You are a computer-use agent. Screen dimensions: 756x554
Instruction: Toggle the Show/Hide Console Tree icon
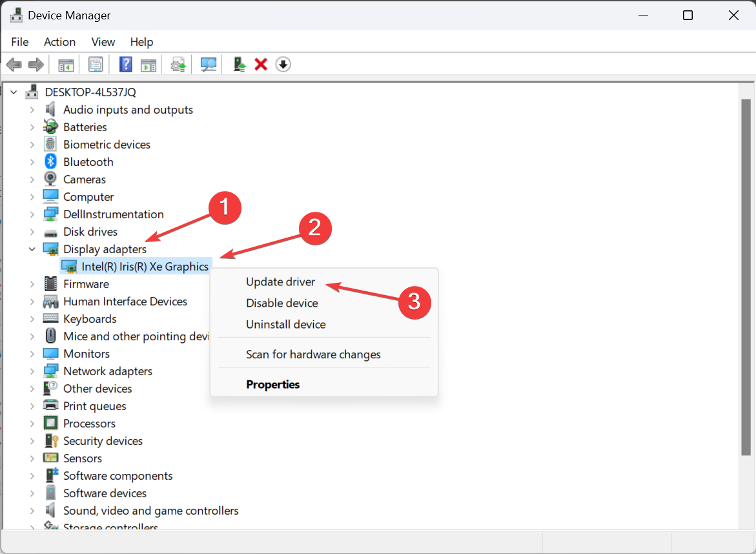[x=66, y=65]
